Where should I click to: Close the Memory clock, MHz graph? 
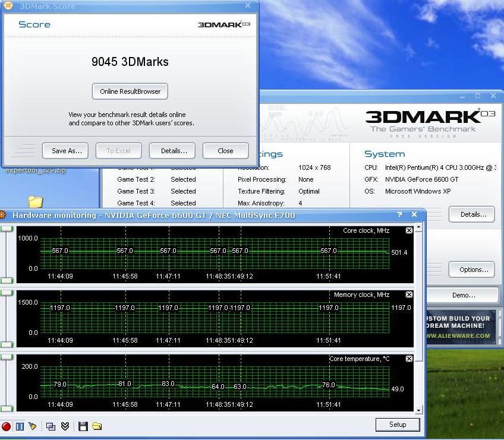(409, 295)
